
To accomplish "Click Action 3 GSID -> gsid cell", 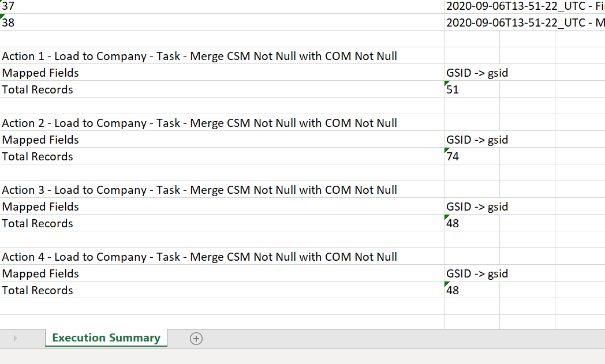I will click(x=477, y=207).
